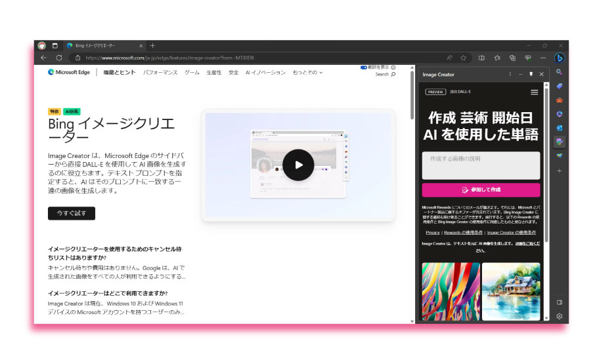Screen dimensions: 595x364
Task: Refresh the current page
Action: [59, 58]
